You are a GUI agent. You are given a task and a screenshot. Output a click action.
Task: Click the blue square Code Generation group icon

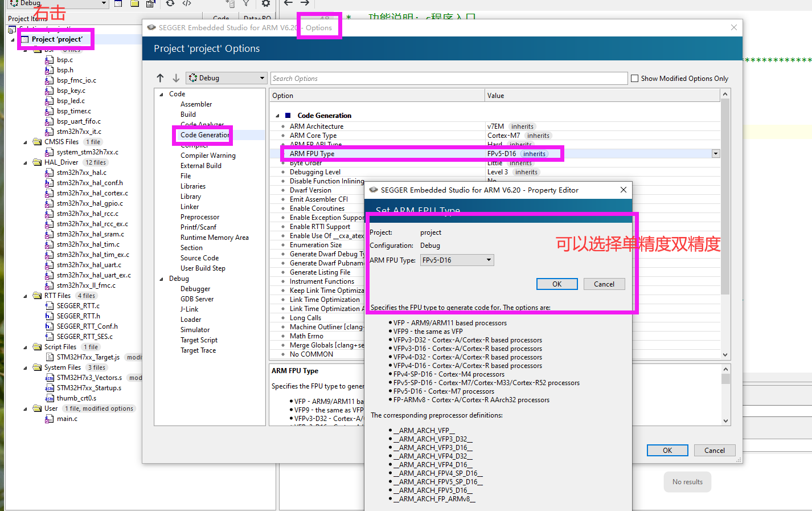[288, 115]
